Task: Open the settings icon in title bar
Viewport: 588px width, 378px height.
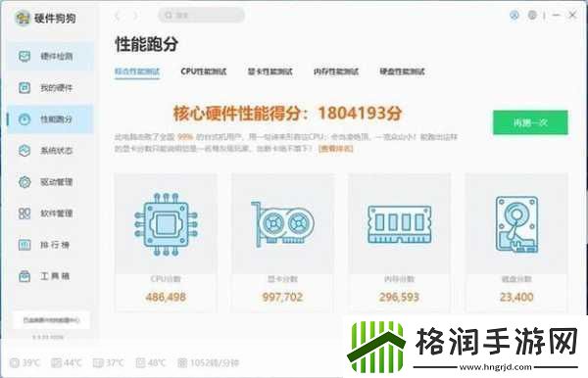Action: coord(532,15)
